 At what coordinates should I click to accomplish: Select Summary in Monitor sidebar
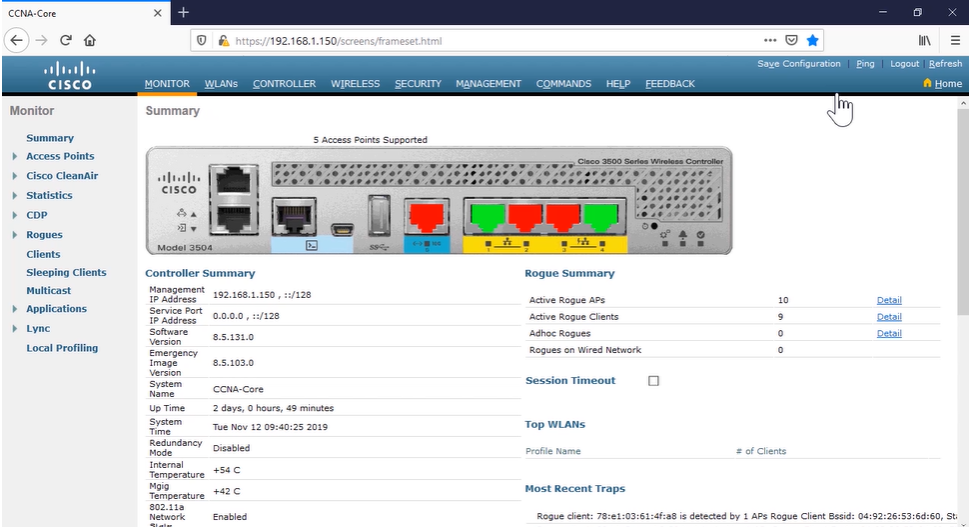coord(49,138)
